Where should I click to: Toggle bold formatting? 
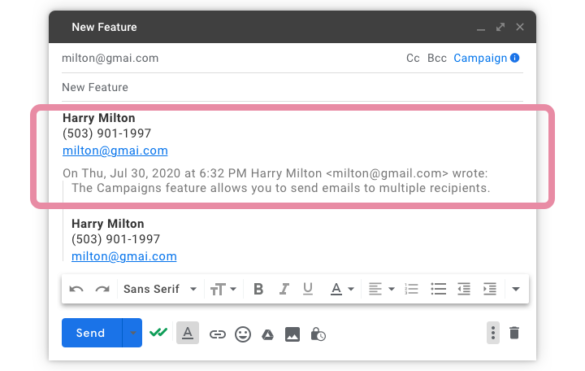(258, 289)
